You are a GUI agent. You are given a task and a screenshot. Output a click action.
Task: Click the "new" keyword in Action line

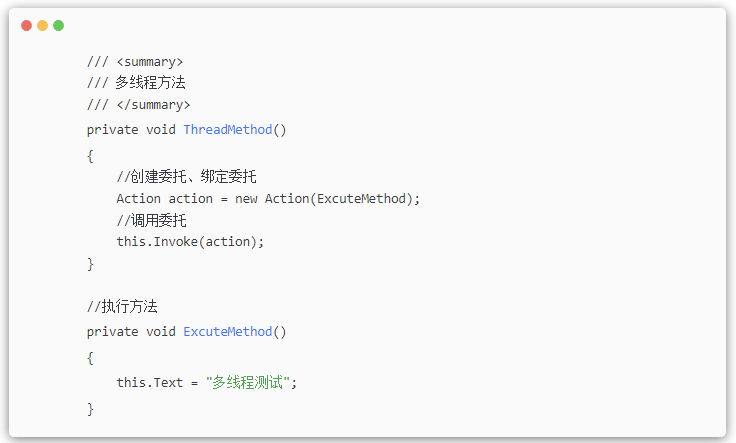(246, 199)
